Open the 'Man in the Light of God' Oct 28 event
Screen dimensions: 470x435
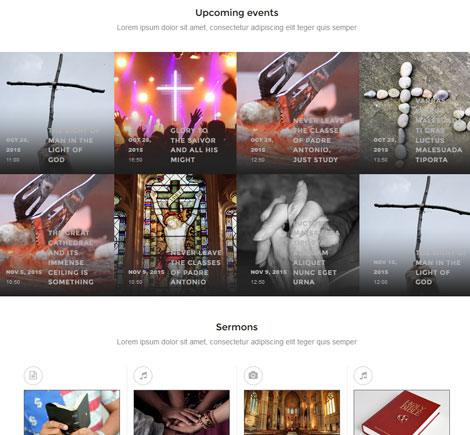[57, 113]
